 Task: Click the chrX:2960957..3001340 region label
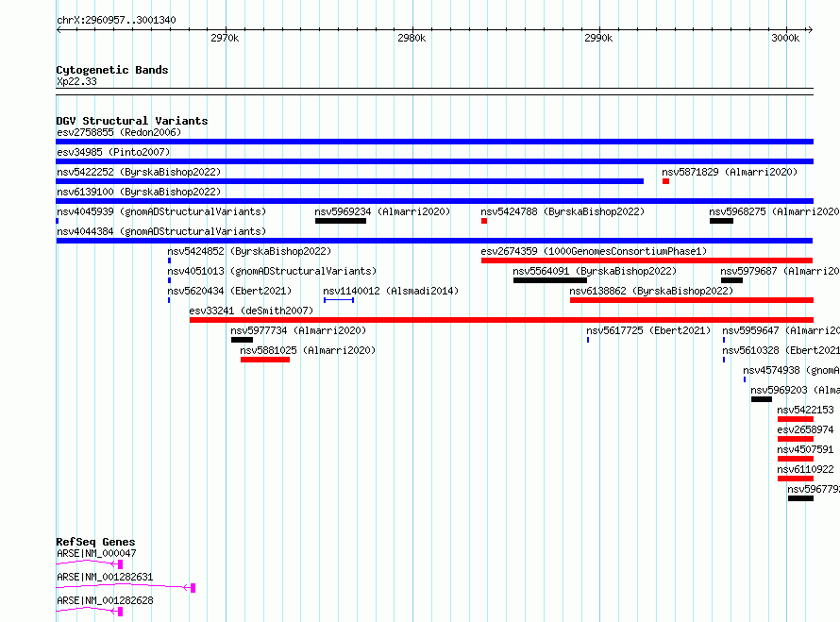pos(116,21)
